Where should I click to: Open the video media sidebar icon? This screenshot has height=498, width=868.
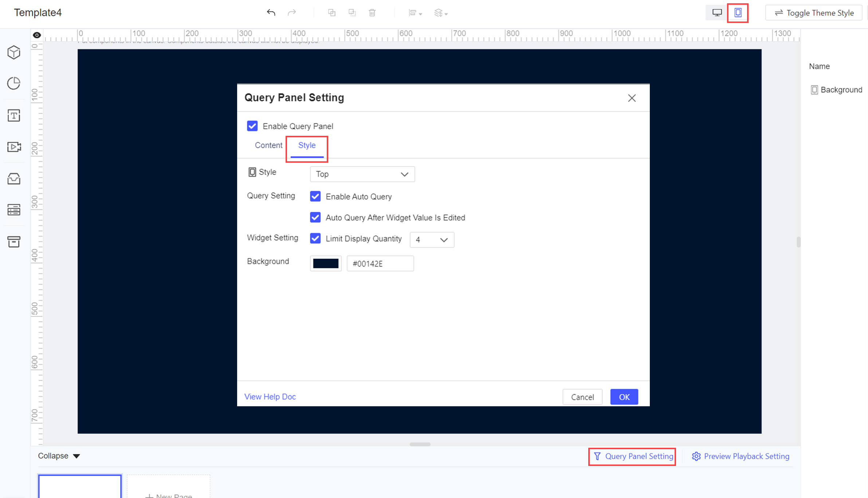[14, 147]
